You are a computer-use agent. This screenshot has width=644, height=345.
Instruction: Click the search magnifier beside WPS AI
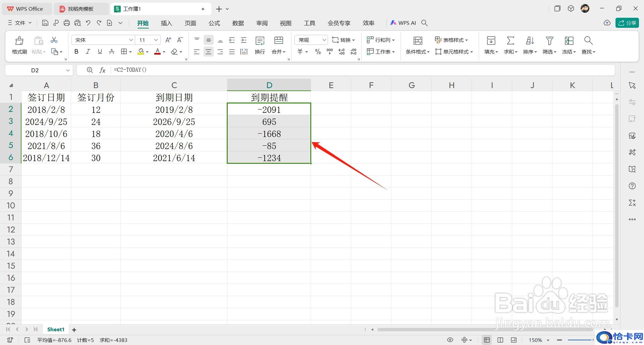click(424, 23)
